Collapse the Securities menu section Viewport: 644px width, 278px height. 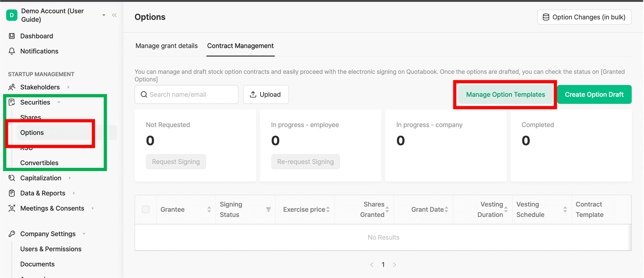(x=59, y=102)
